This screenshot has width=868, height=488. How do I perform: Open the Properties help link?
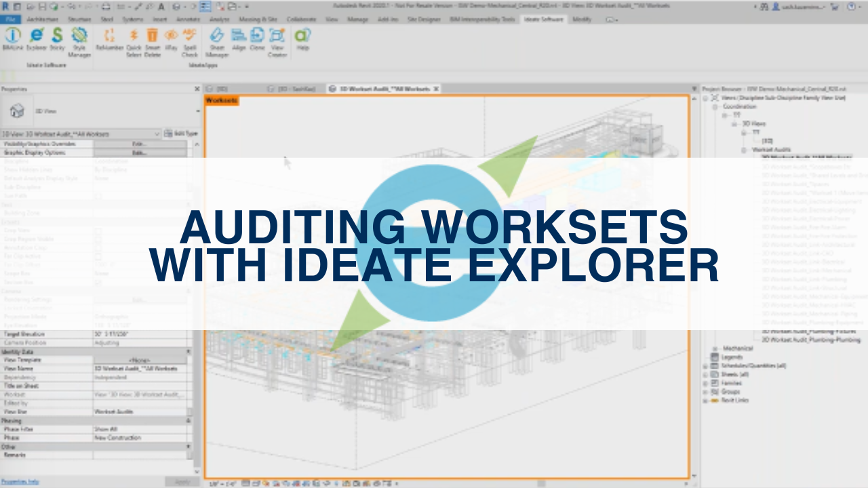click(x=20, y=481)
